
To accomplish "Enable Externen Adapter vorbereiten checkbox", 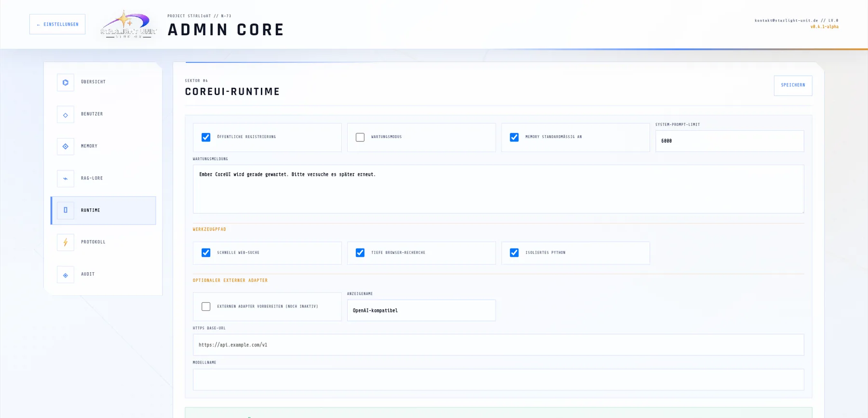I will (x=206, y=307).
